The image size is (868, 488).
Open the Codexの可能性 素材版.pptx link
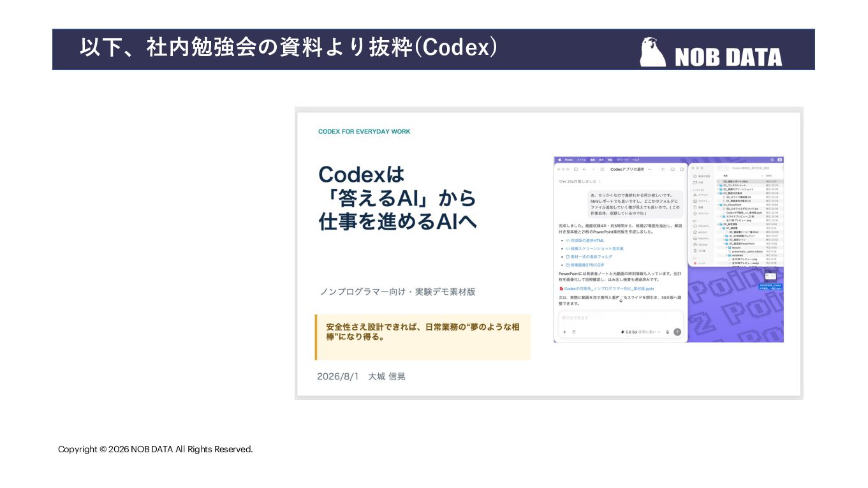[x=607, y=288]
